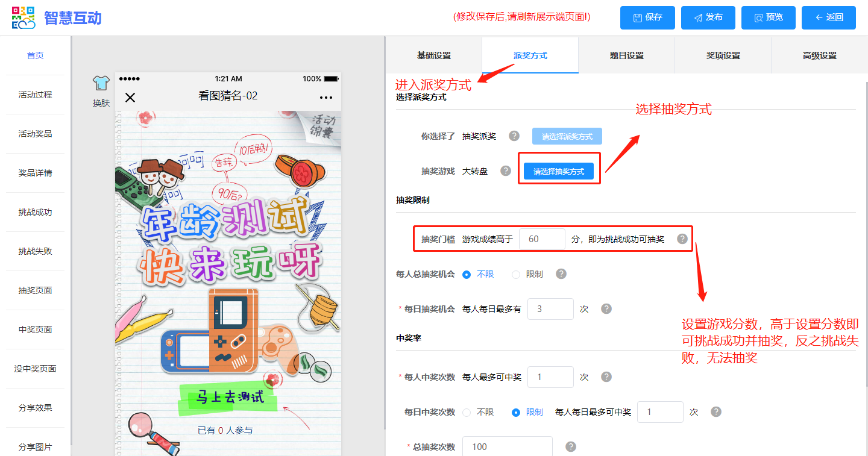Viewport: 868px width, 456px height.
Task: Click the X close icon in phone preview
Action: 130,98
